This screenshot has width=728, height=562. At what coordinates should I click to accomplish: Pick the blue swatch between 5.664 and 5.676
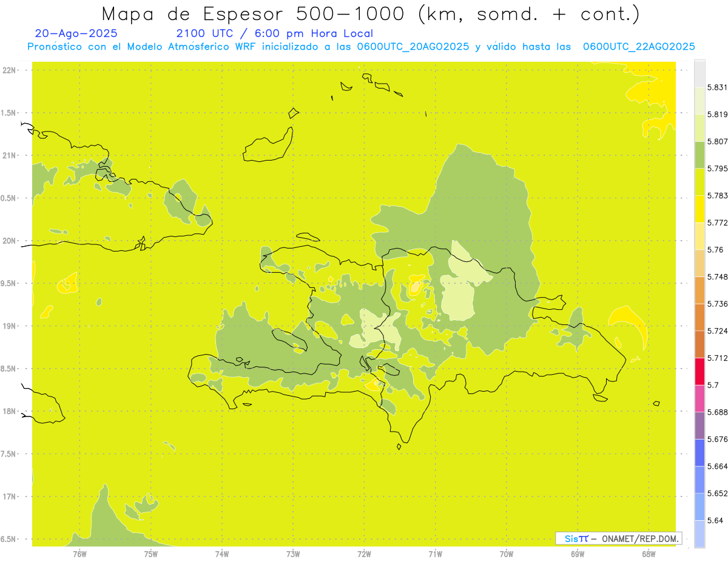click(699, 453)
